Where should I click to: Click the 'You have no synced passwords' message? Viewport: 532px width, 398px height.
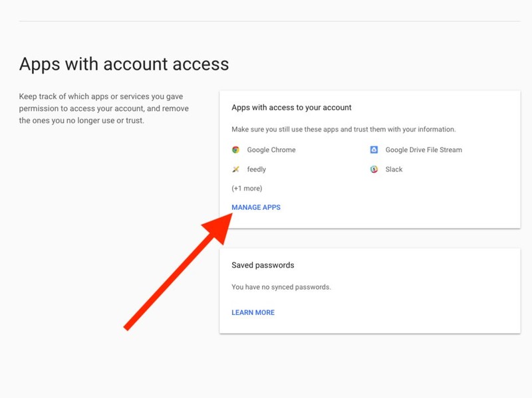281,287
